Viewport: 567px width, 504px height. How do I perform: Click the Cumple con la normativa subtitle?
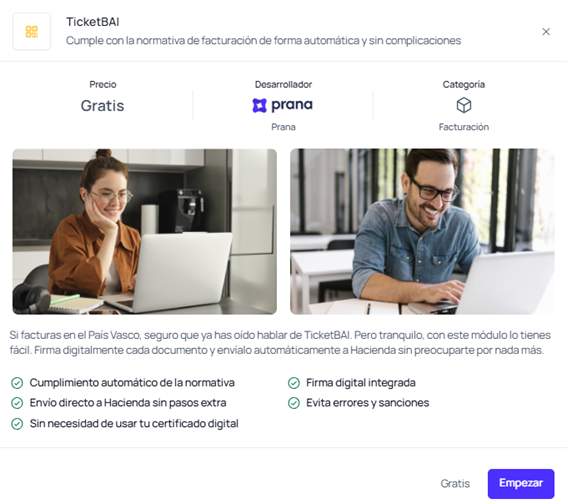pos(263,40)
